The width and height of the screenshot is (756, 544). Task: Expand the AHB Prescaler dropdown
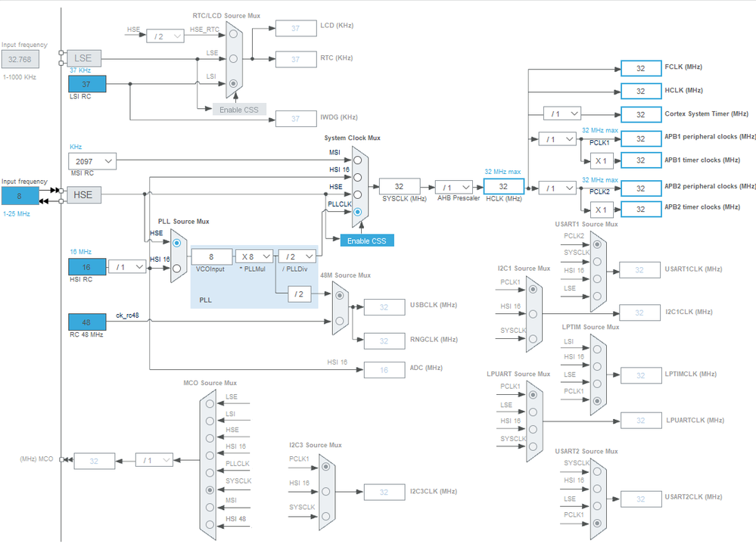tap(454, 187)
